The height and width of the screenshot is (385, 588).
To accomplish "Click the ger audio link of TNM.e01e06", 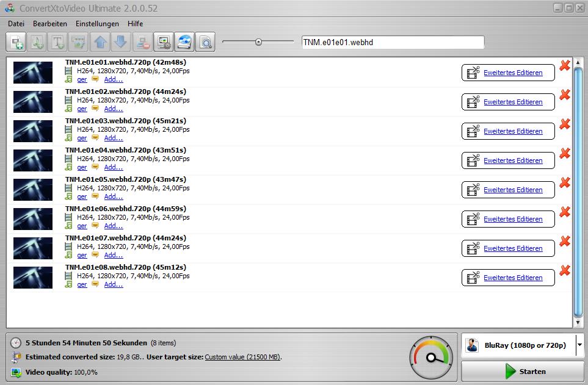I will click(82, 226).
